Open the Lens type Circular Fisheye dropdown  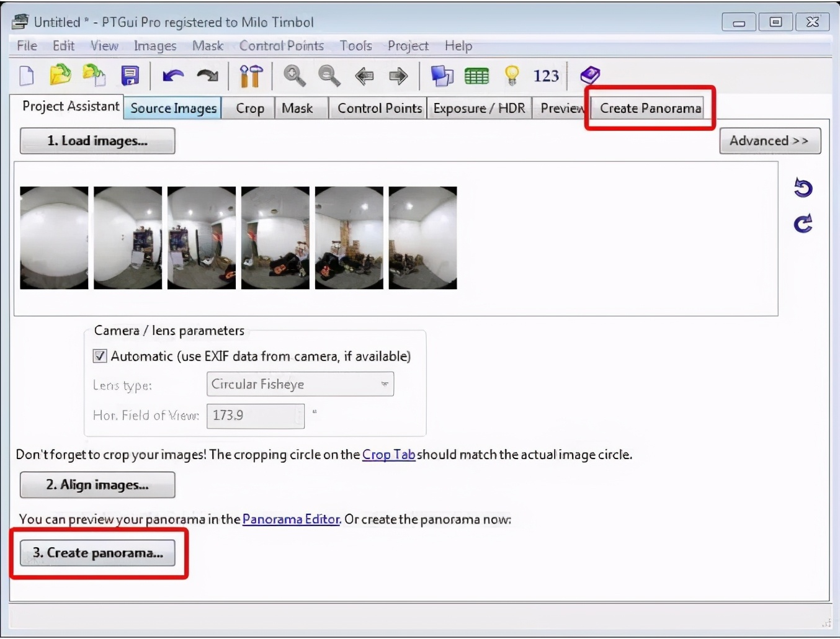[x=300, y=384]
